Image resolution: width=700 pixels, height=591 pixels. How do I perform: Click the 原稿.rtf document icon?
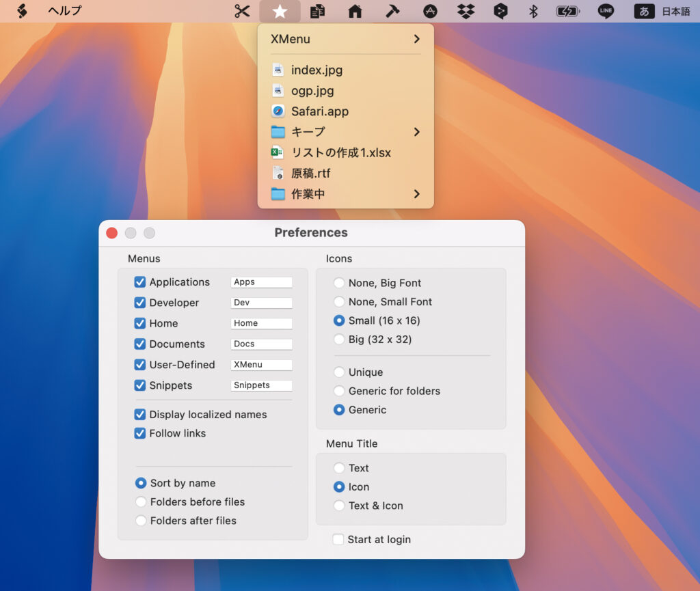coord(278,173)
